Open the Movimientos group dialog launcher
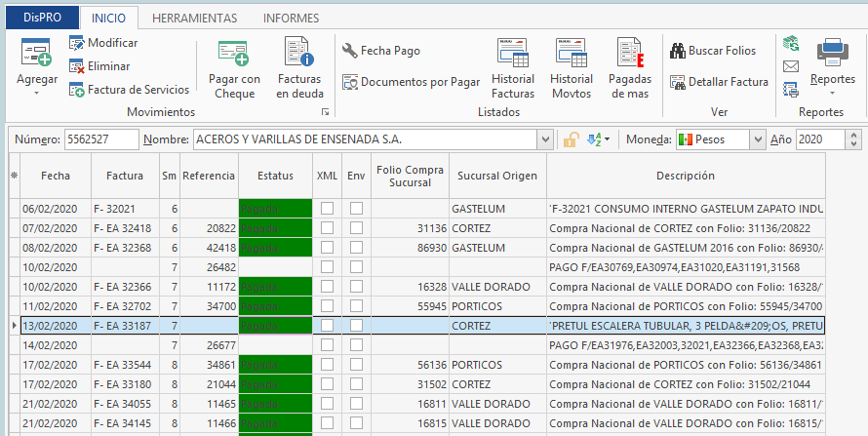 [326, 112]
